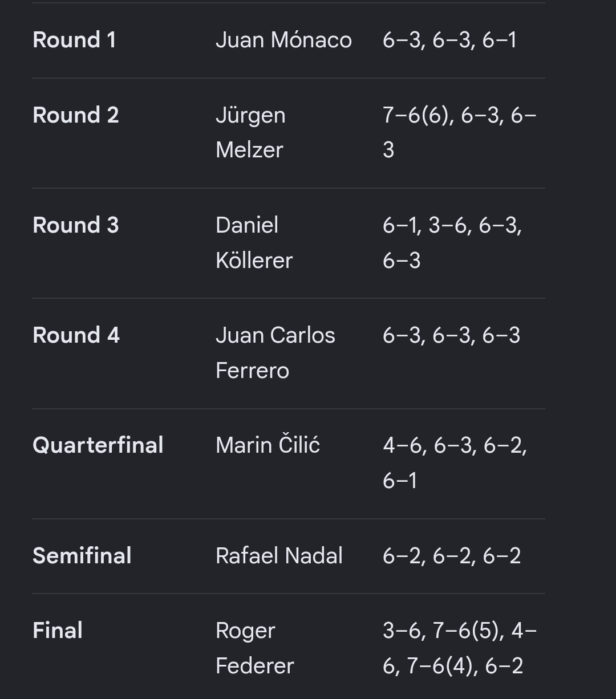Click the Round 4 label
Screen dimensions: 616x699
[x=76, y=335]
